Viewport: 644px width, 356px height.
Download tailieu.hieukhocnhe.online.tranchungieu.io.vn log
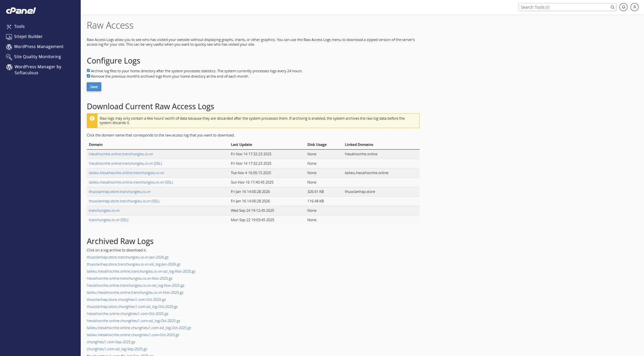pyautogui.click(x=126, y=173)
